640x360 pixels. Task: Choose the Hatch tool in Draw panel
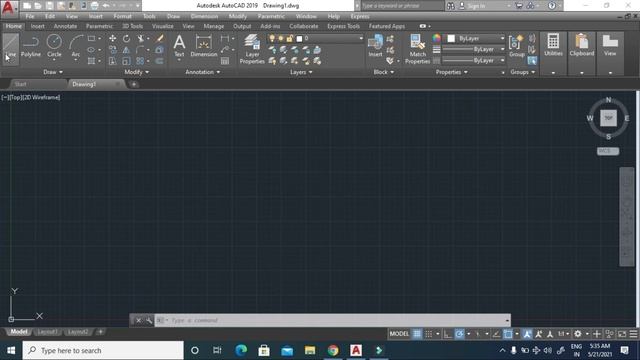pos(91,61)
